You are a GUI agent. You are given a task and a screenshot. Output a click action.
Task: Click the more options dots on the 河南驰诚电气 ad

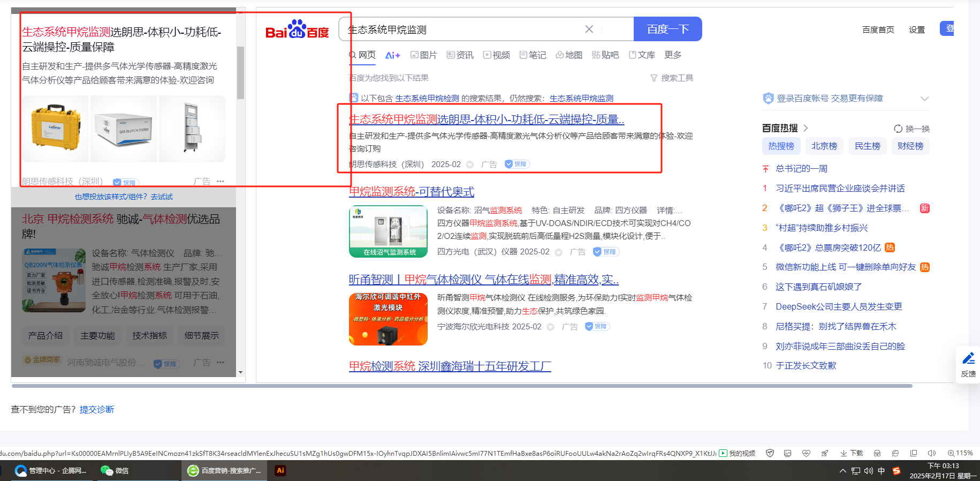(x=221, y=363)
